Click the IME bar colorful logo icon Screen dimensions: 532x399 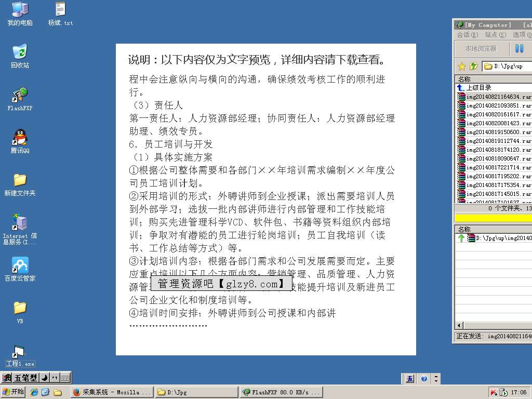tap(7, 377)
